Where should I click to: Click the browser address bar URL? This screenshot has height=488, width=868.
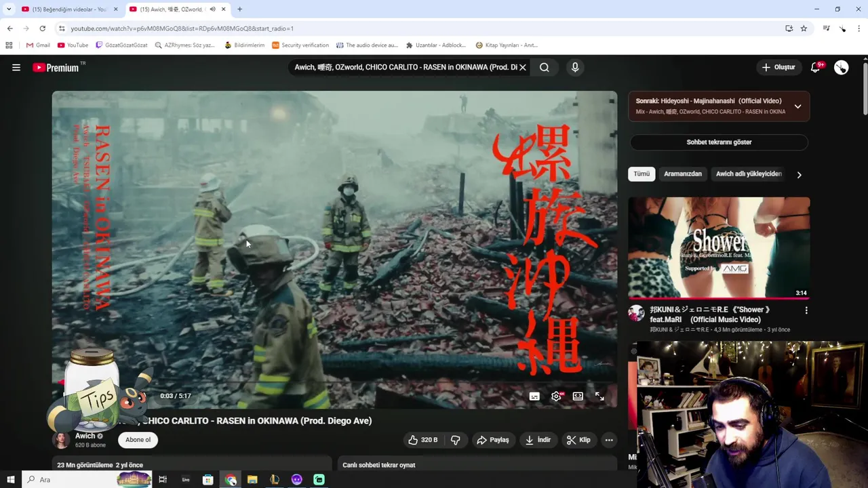tap(182, 28)
